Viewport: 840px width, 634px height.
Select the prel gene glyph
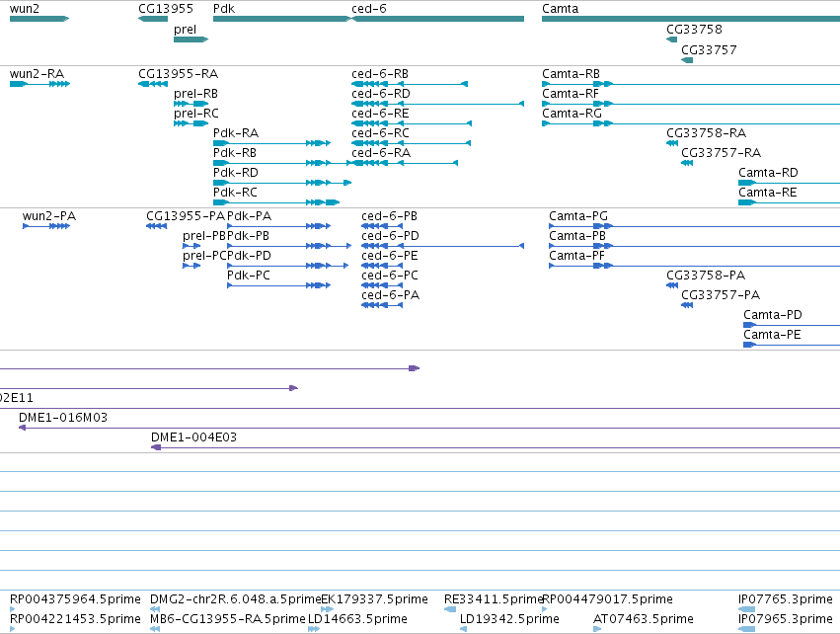(x=191, y=40)
